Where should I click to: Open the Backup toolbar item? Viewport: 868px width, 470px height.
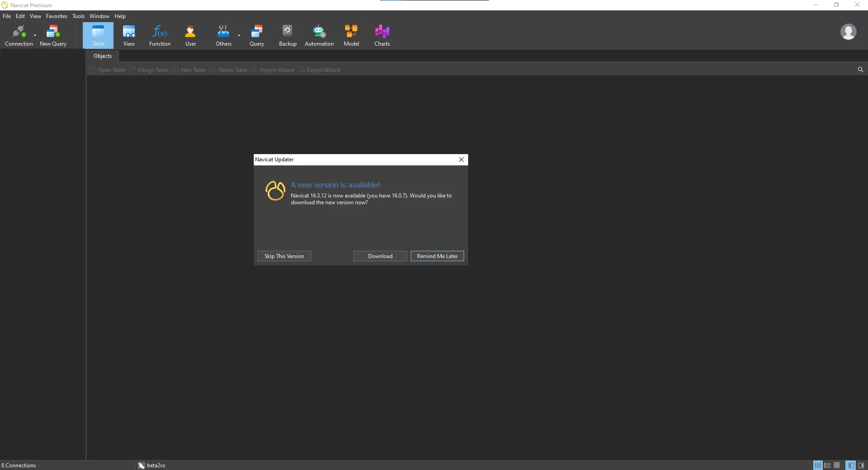tap(288, 36)
